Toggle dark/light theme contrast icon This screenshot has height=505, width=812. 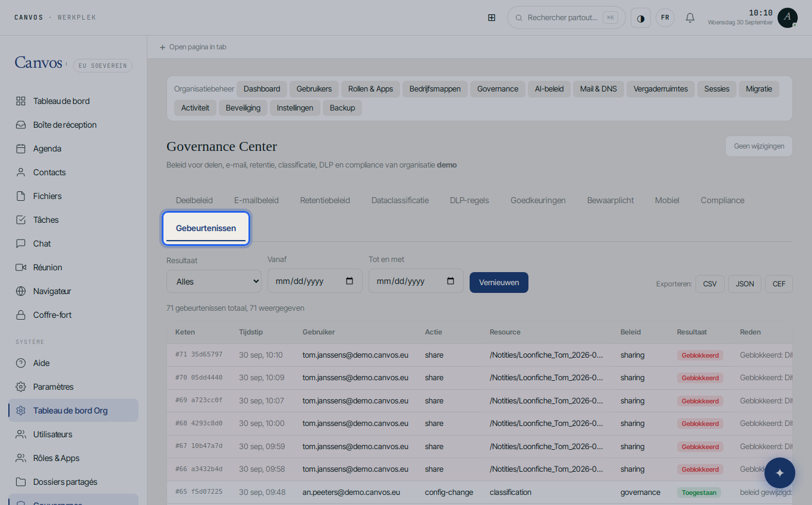click(641, 18)
